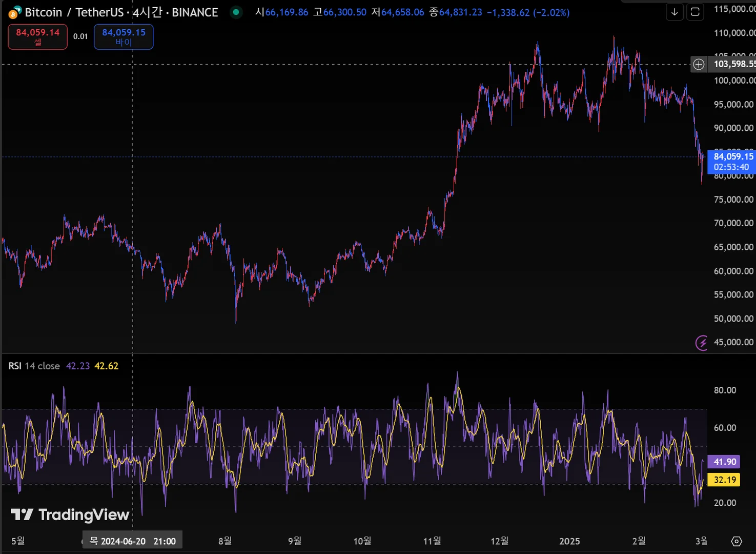Screen dimensions: 756x554
Task: Click the high value 66,300.50
Action: pos(345,12)
